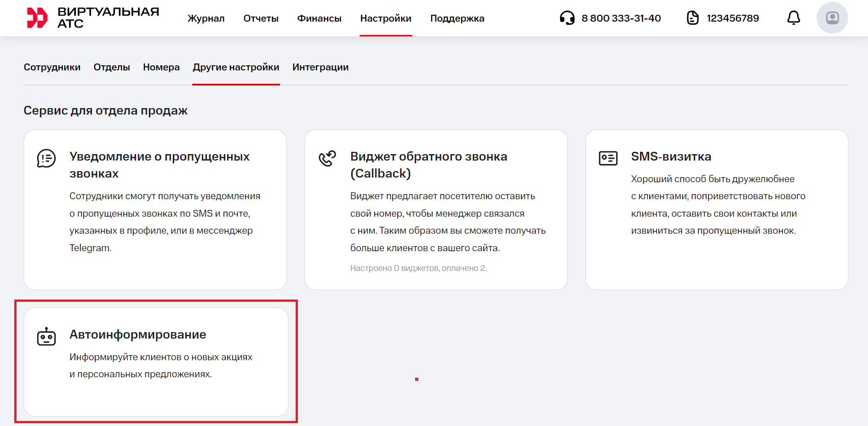This screenshot has width=868, height=426.
Task: Click the Виртуальная АТС logo
Action: (x=93, y=18)
